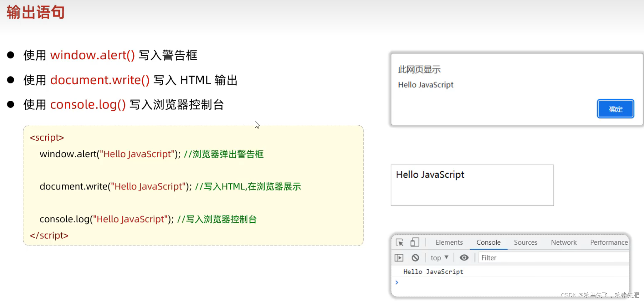Image resolution: width=644 pixels, height=301 pixels.
Task: Click the red document.write() text
Action: [x=100, y=80]
